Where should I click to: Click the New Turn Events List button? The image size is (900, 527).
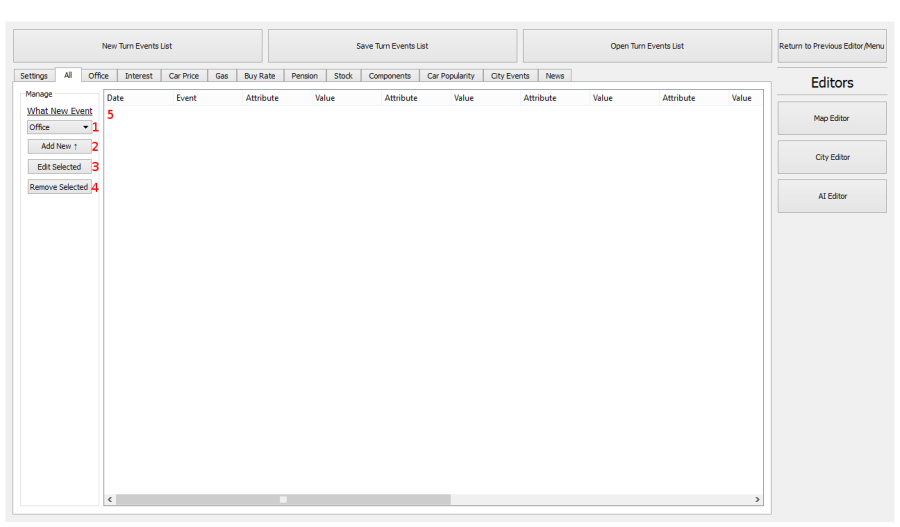[x=137, y=46]
